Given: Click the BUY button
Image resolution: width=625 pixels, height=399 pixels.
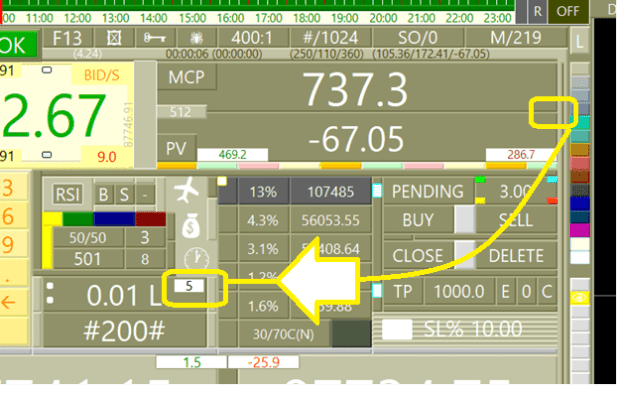Looking at the screenshot, I should [418, 220].
